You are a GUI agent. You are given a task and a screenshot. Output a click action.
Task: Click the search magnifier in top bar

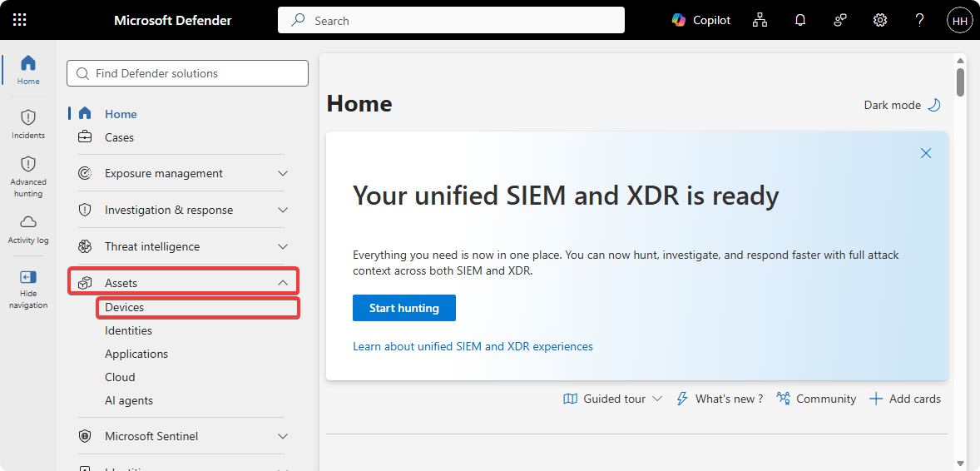299,21
